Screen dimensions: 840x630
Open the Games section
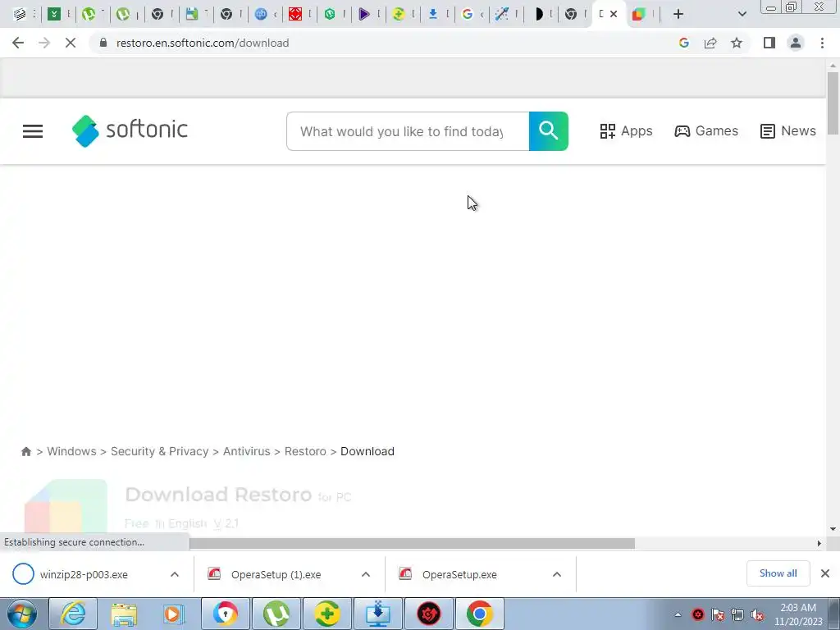pos(706,131)
